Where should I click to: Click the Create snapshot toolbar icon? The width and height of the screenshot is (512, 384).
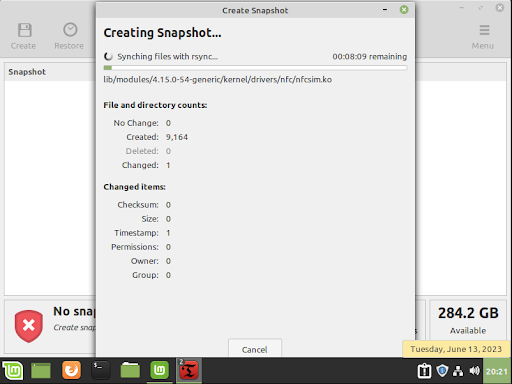click(25, 30)
